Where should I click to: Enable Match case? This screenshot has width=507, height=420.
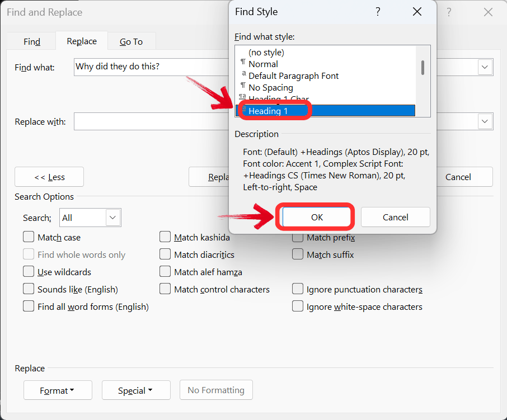coord(29,237)
